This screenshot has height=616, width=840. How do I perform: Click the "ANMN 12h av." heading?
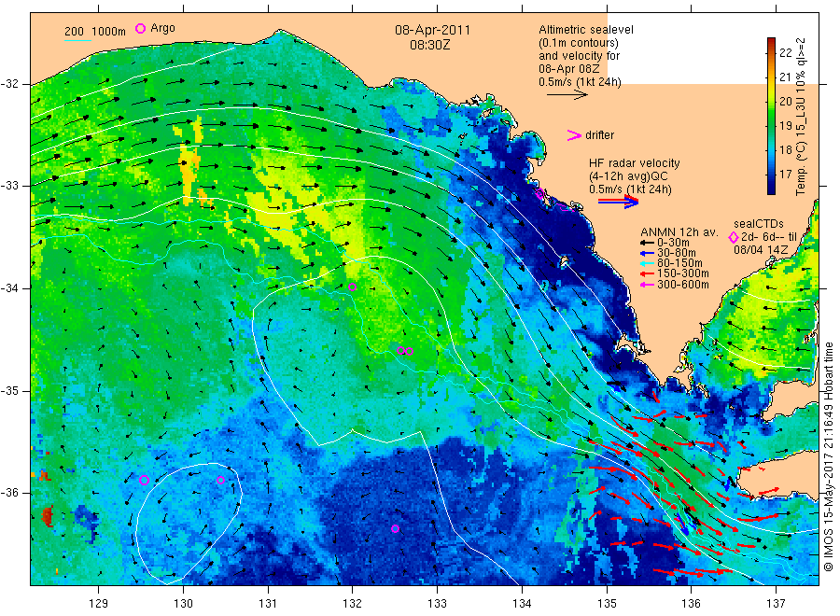click(x=679, y=232)
